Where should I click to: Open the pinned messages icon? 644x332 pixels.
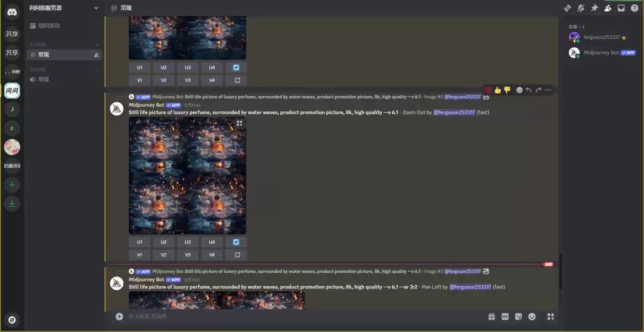594,8
